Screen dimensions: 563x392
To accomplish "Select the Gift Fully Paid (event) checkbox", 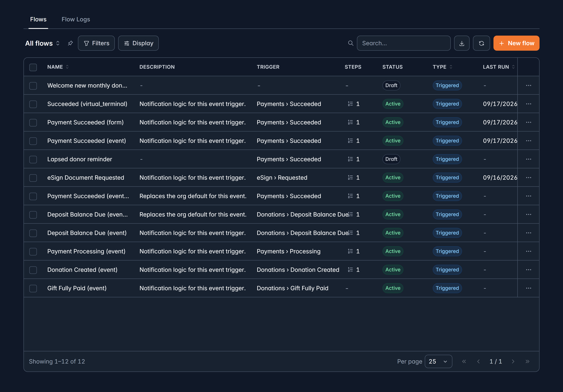I will point(33,288).
